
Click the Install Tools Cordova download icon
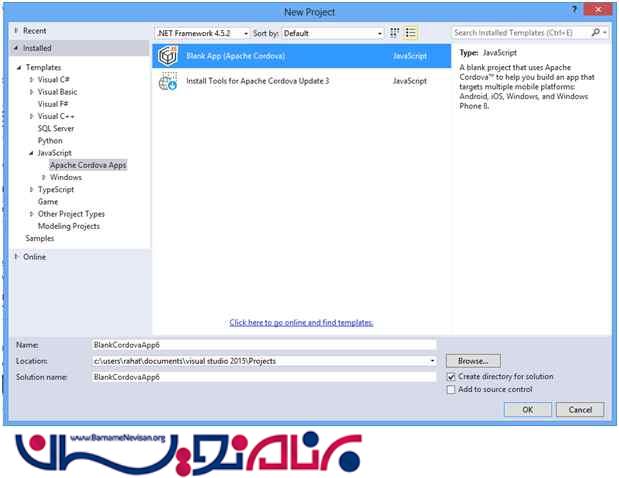tap(168, 81)
